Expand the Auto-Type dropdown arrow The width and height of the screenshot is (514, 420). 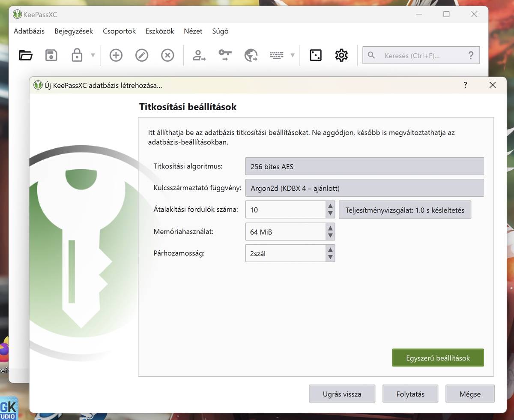[293, 55]
